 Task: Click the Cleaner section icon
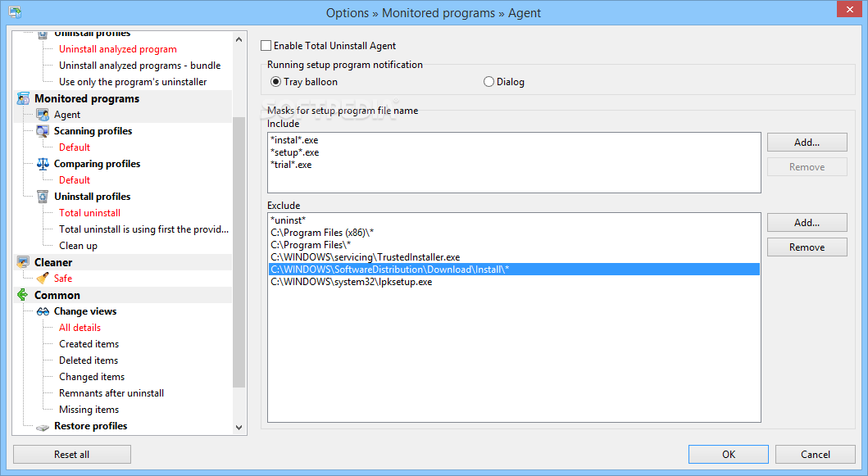coord(23,262)
